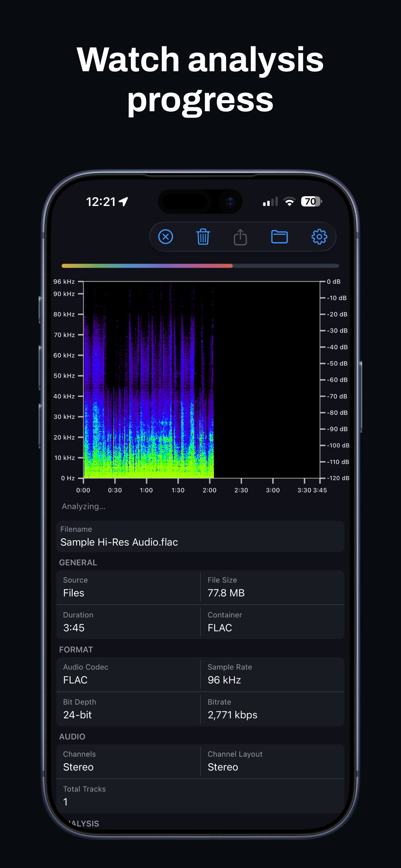Tap the trash delete icon
This screenshot has height=868, width=401.
coord(203,237)
